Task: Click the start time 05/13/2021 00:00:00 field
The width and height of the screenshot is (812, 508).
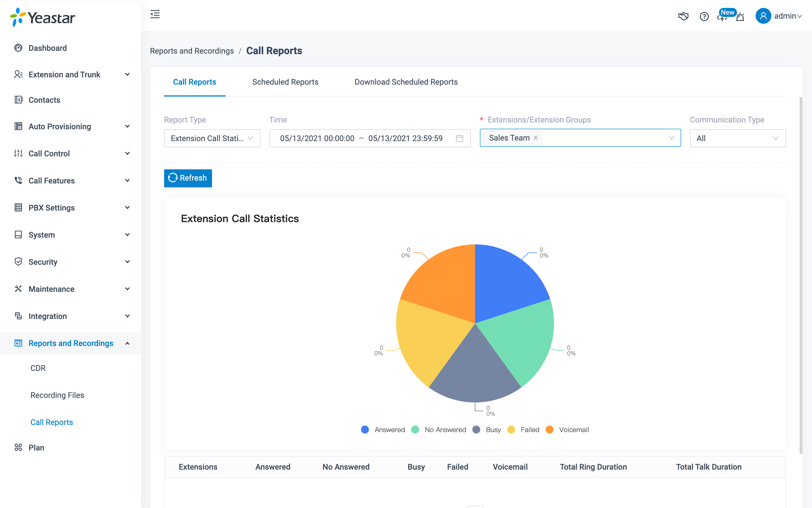Action: click(x=317, y=138)
